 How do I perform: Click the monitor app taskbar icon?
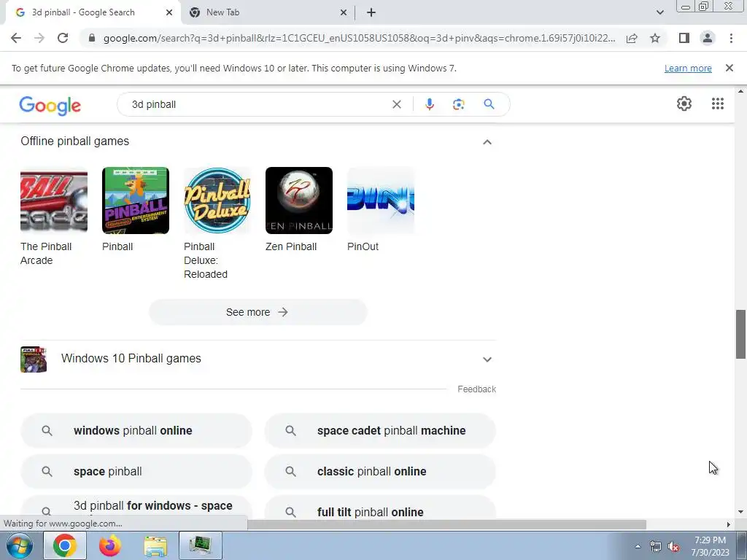click(201, 545)
